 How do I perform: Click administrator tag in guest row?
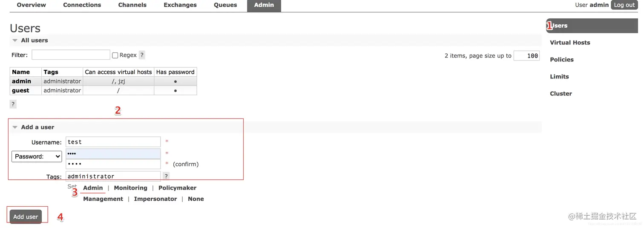tap(62, 90)
